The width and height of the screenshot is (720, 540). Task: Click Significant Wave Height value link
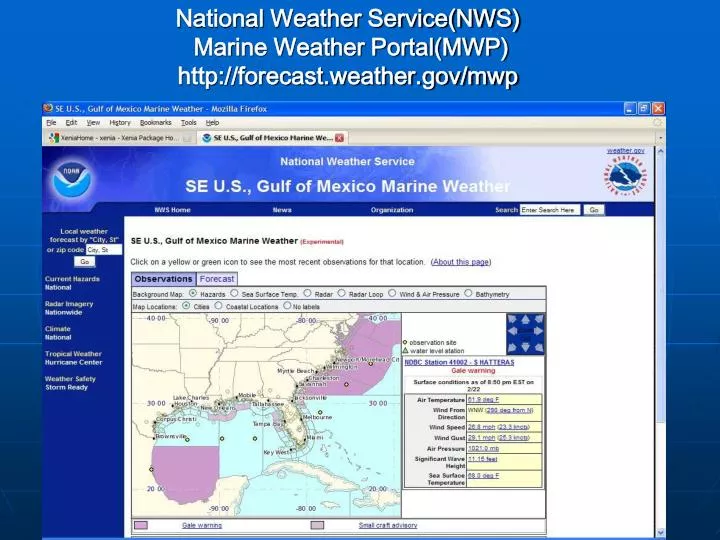click(482, 459)
